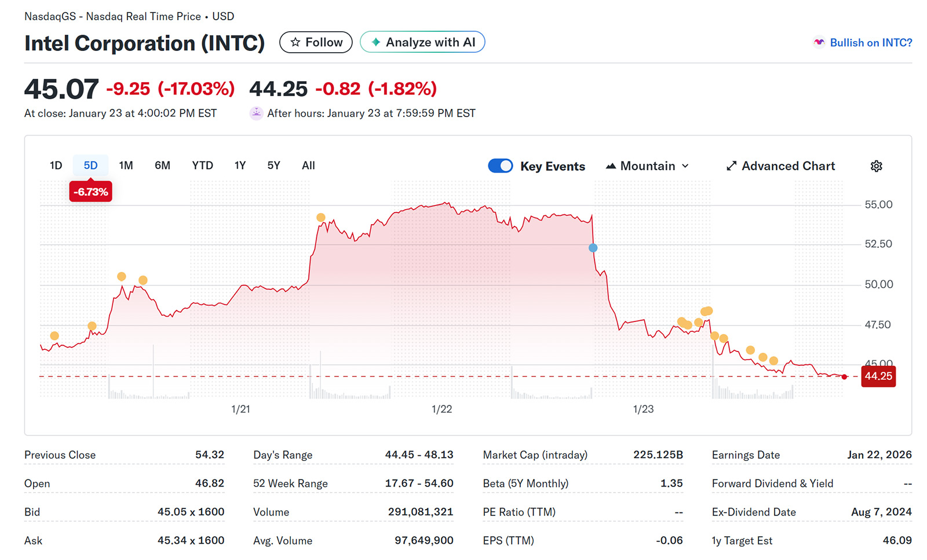The height and width of the screenshot is (560, 927).
Task: Switch chart to the 5Y range
Action: point(273,166)
